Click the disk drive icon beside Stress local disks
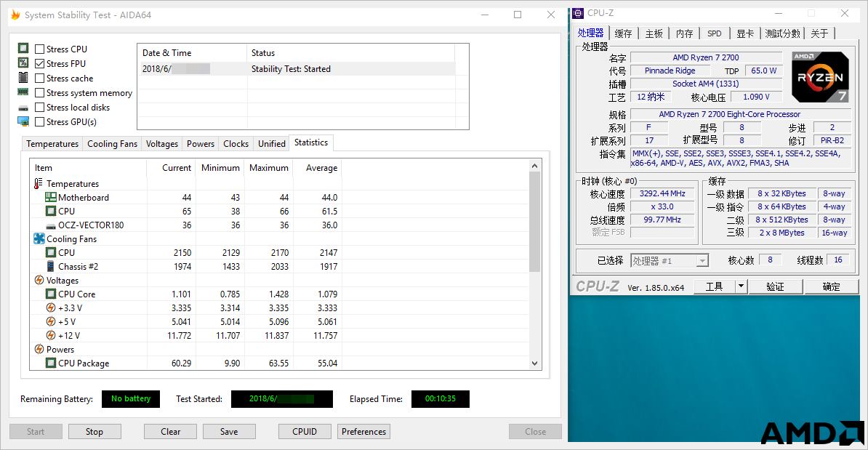The width and height of the screenshot is (868, 450). point(23,108)
